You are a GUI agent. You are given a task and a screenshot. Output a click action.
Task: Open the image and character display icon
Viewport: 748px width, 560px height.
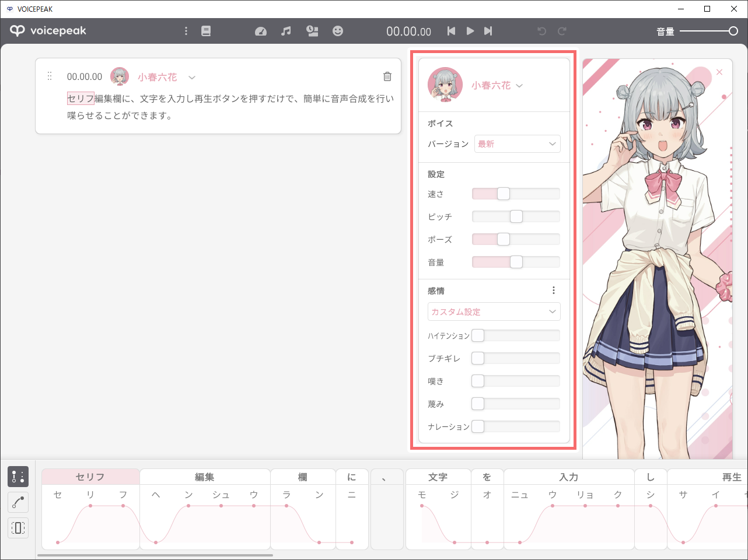coord(313,31)
